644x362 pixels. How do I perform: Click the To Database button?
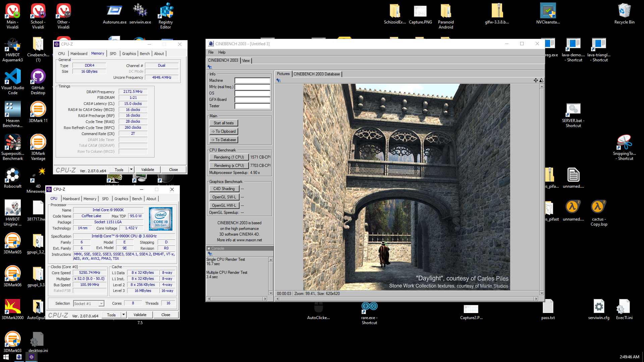[224, 140]
